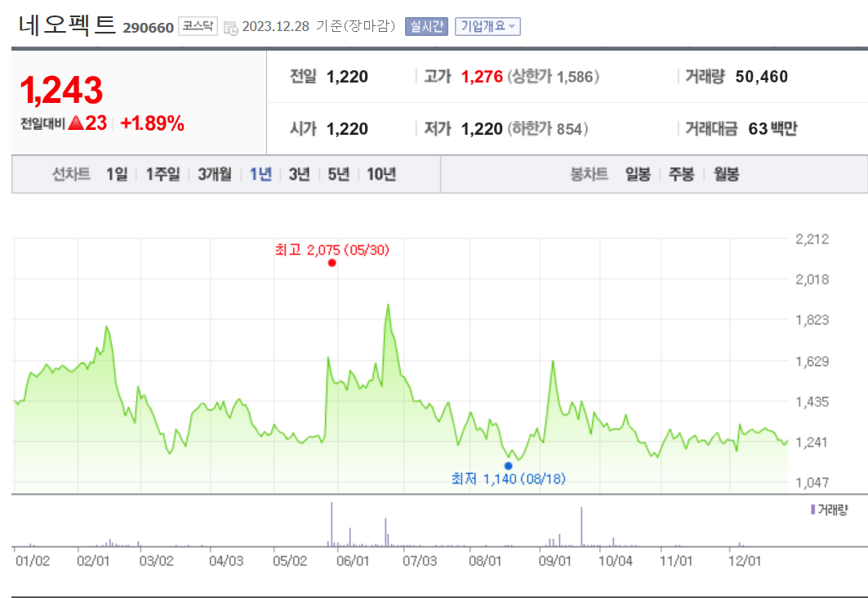Click the 06/01 date axis label
This screenshot has height=598, width=868.
click(x=353, y=561)
